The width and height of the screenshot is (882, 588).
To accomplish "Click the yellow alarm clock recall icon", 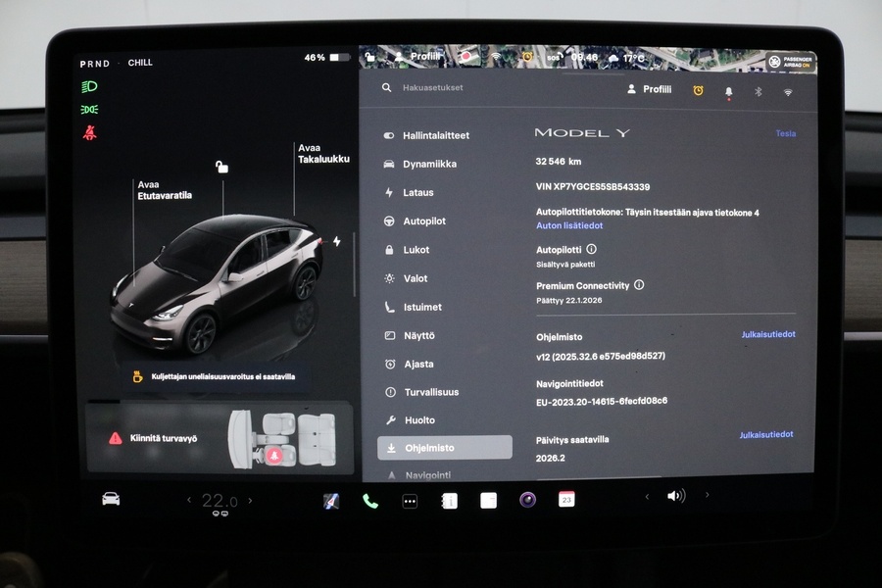I will coord(697,90).
